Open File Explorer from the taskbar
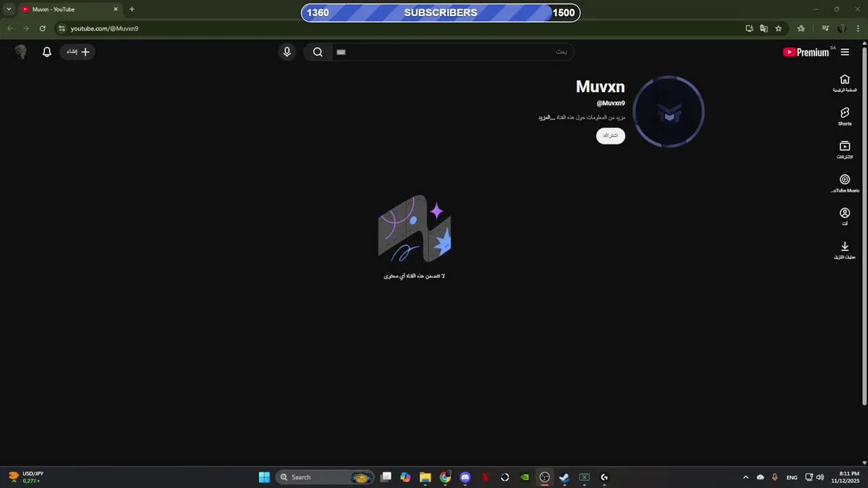868x488 pixels. 425,477
